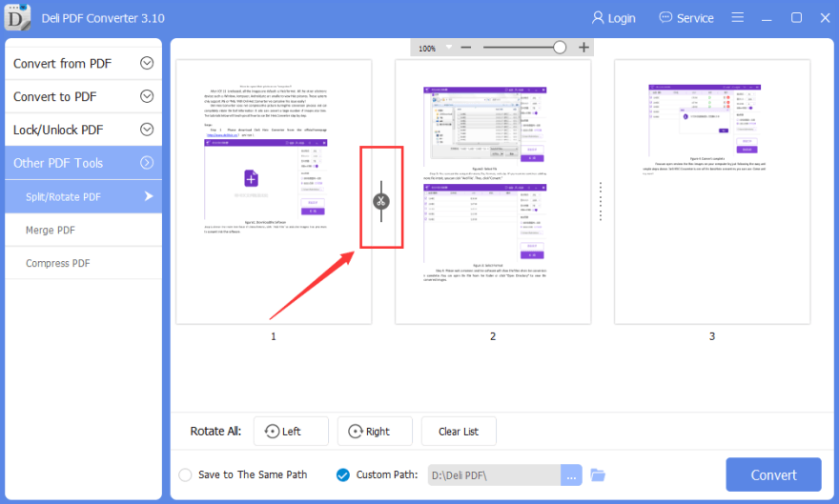Select the page 1 thumbnail

pos(274,192)
